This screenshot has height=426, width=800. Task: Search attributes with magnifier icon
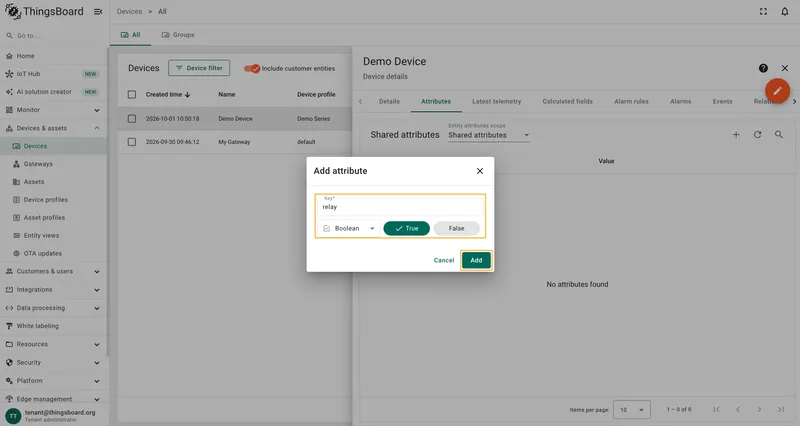pos(779,135)
